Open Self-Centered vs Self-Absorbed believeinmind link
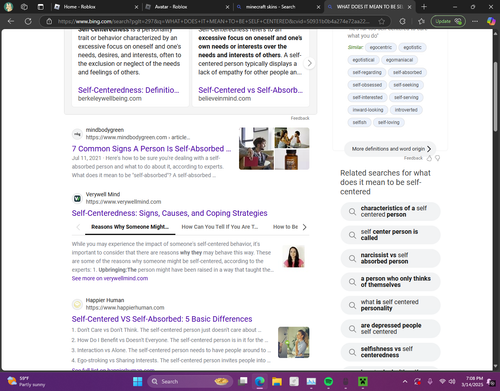500x391 pixels. [x=250, y=90]
